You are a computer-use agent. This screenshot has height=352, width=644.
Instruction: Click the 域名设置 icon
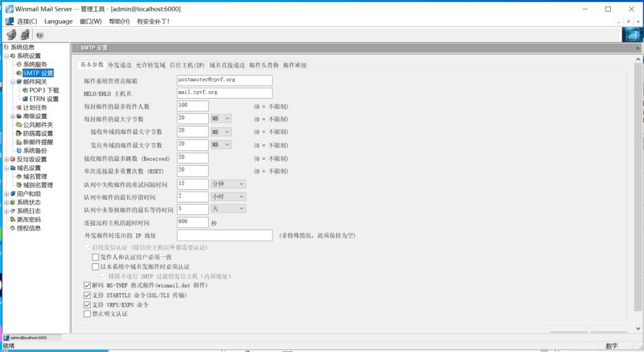pos(13,168)
